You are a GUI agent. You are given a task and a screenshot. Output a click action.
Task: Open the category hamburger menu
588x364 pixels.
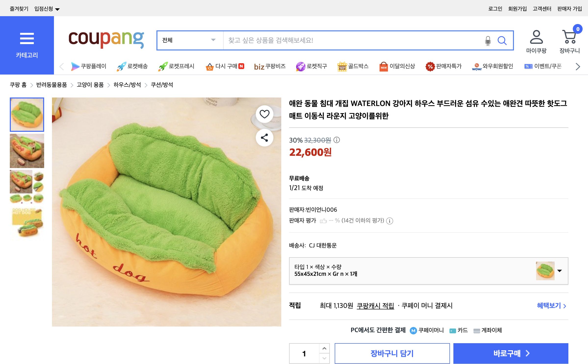27,38
